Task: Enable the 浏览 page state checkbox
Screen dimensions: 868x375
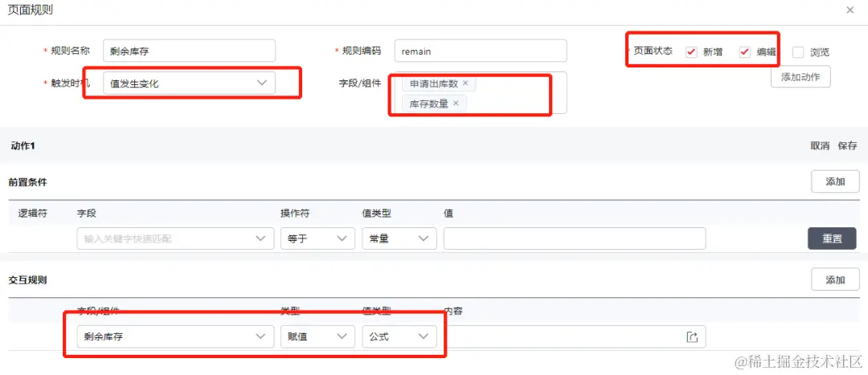Action: point(798,52)
